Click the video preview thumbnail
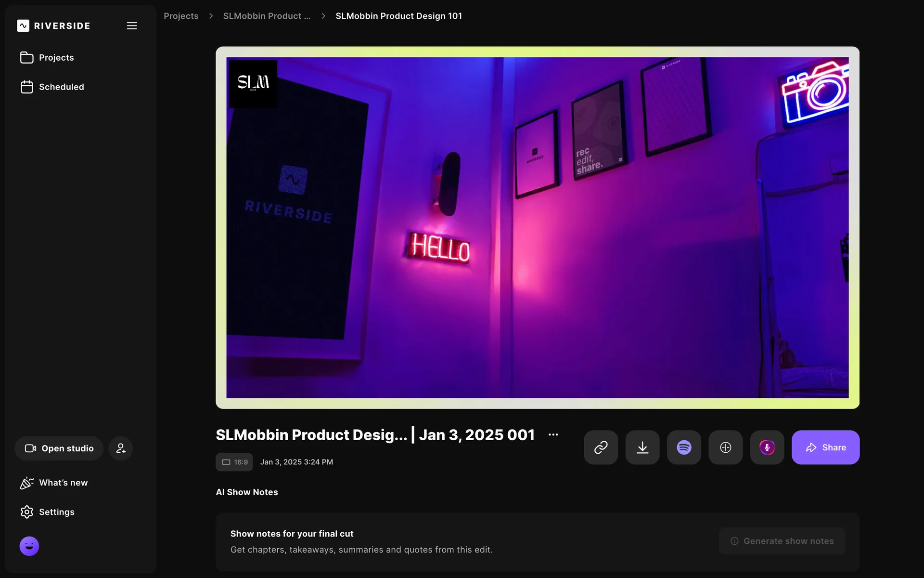The height and width of the screenshot is (578, 924). (x=537, y=227)
